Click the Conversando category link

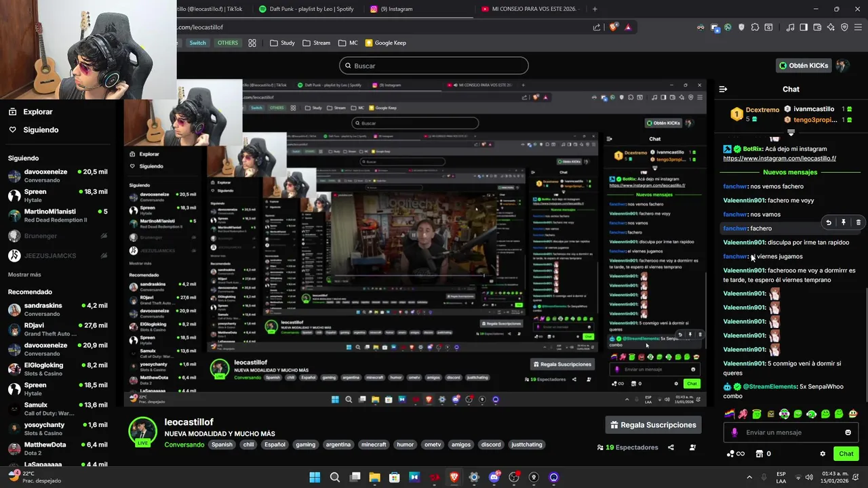[184, 445]
